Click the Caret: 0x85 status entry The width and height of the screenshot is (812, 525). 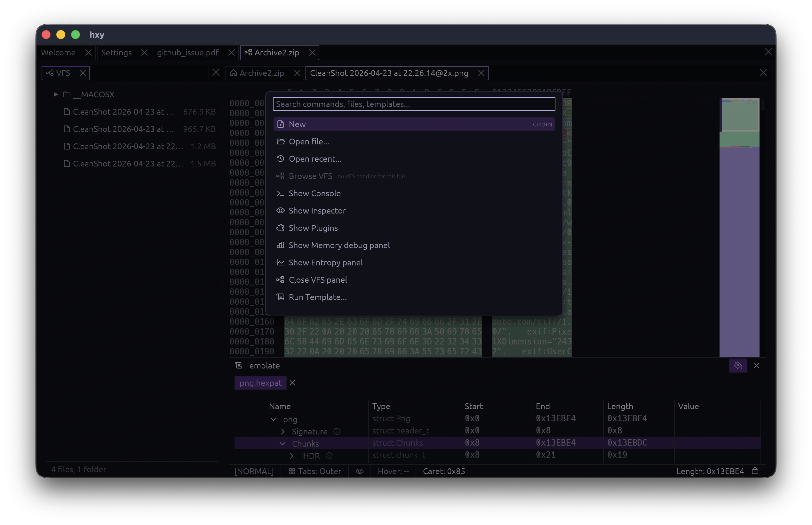444,471
